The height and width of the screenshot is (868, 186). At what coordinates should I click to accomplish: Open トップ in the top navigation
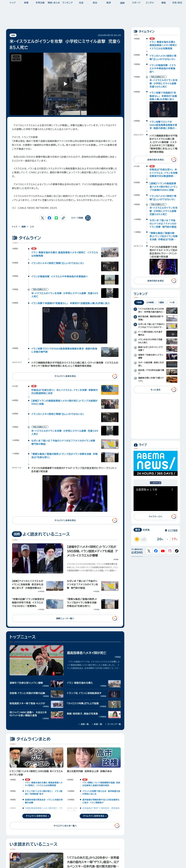point(12,3)
